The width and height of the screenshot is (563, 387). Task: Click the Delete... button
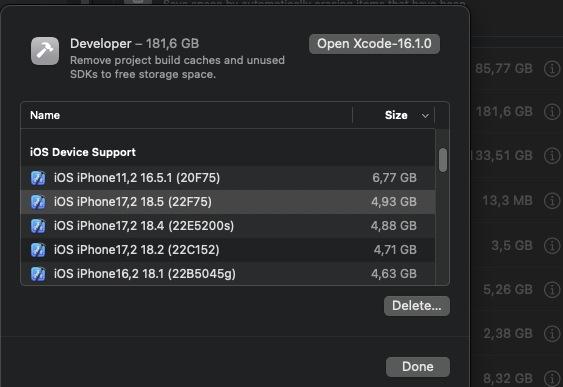point(417,306)
